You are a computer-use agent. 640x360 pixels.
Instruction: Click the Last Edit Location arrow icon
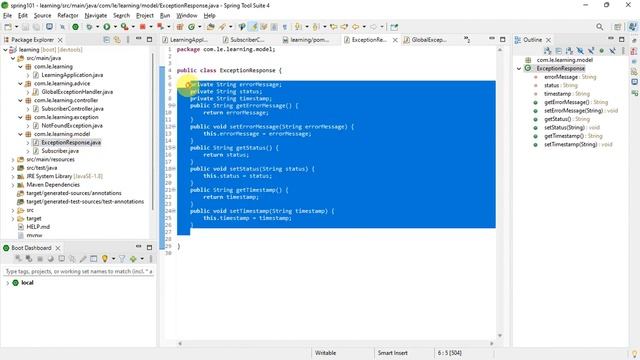pyautogui.click(x=333, y=27)
